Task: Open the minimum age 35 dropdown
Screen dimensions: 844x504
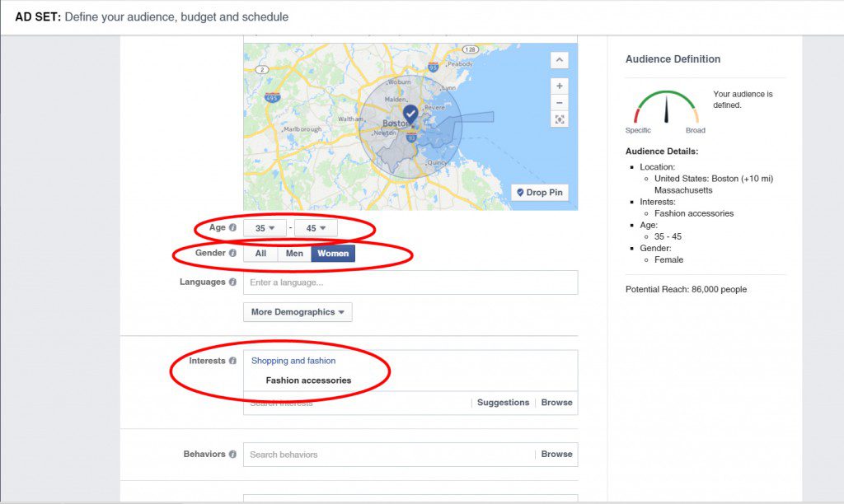Action: click(x=265, y=228)
